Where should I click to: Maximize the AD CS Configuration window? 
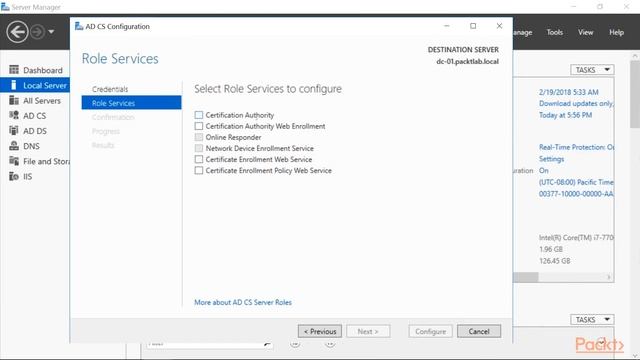473,26
